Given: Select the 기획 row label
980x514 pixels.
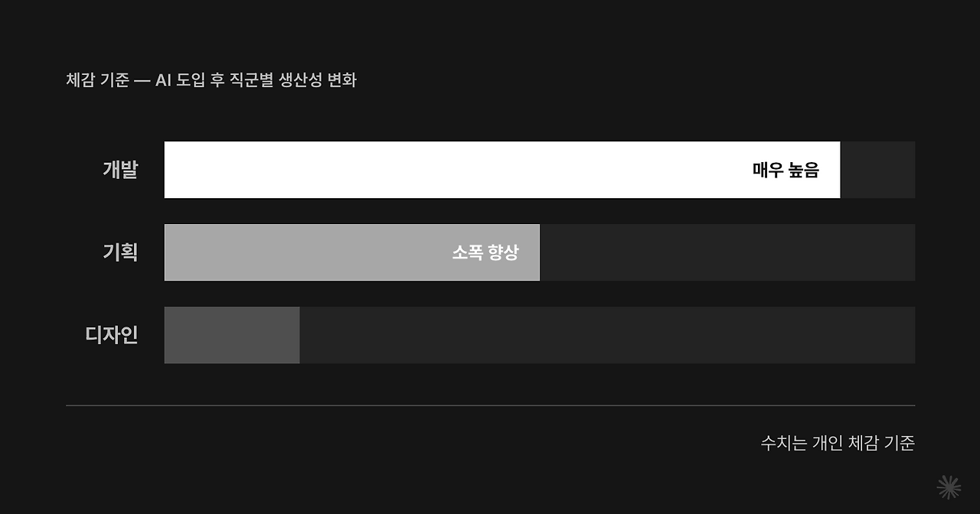Looking at the screenshot, I should (x=120, y=252).
